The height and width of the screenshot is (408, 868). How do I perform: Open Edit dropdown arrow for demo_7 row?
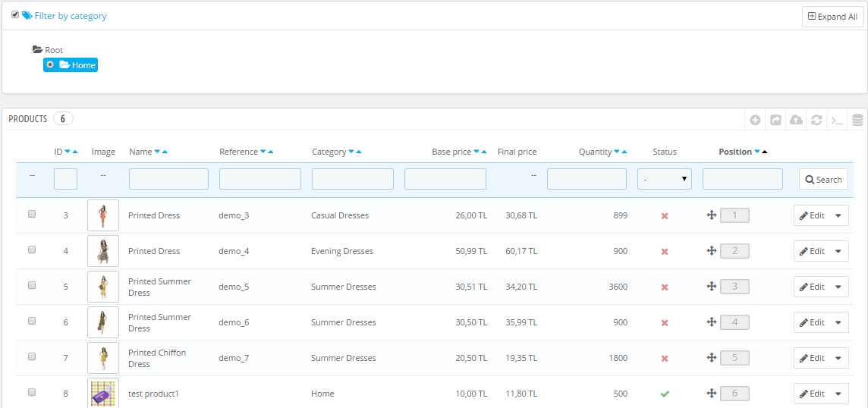838,358
